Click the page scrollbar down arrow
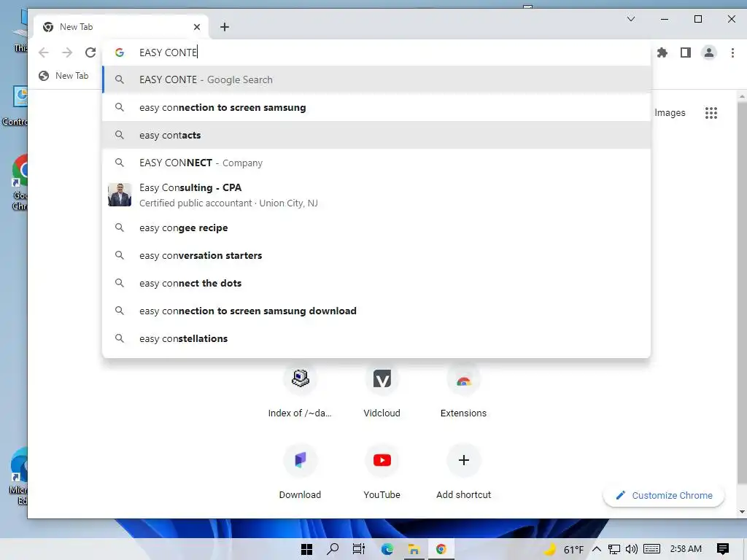The height and width of the screenshot is (560, 747). (x=742, y=512)
